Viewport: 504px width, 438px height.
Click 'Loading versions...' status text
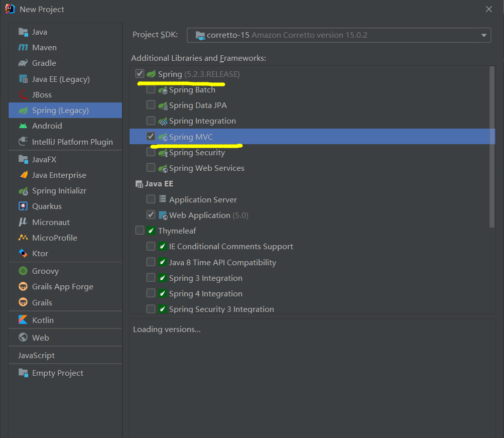click(167, 330)
